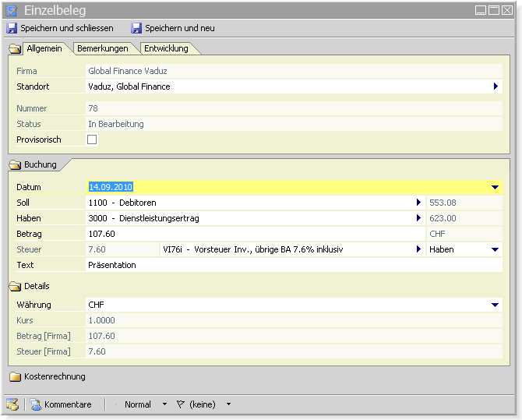Image resolution: width=522 pixels, height=420 pixels.
Task: Open the Standort lookup arrow
Action: (x=496, y=86)
